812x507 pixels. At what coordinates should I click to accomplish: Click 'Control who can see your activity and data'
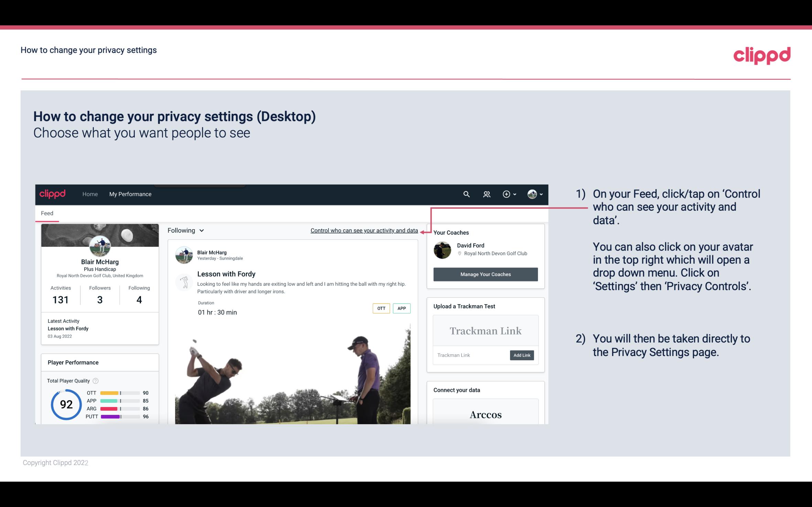pyautogui.click(x=364, y=230)
